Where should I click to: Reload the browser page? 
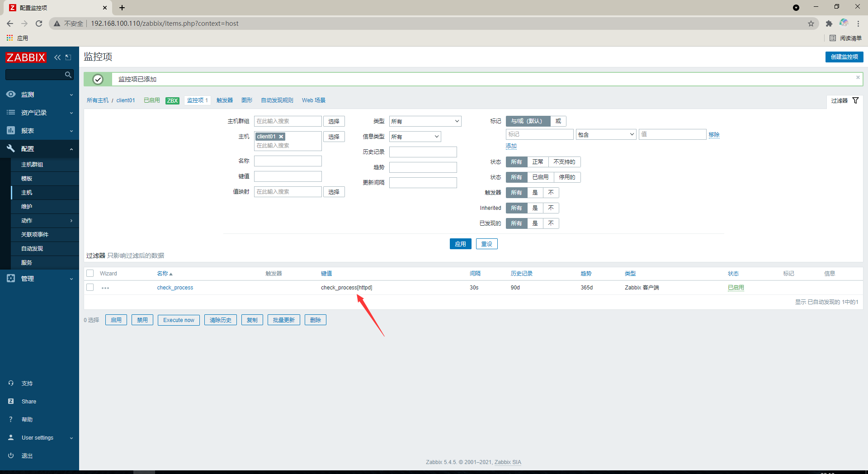(39, 24)
